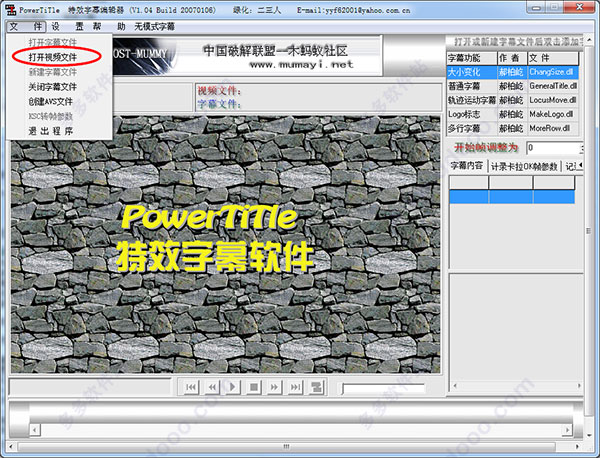Select the Logo标志 effect row

point(512,114)
